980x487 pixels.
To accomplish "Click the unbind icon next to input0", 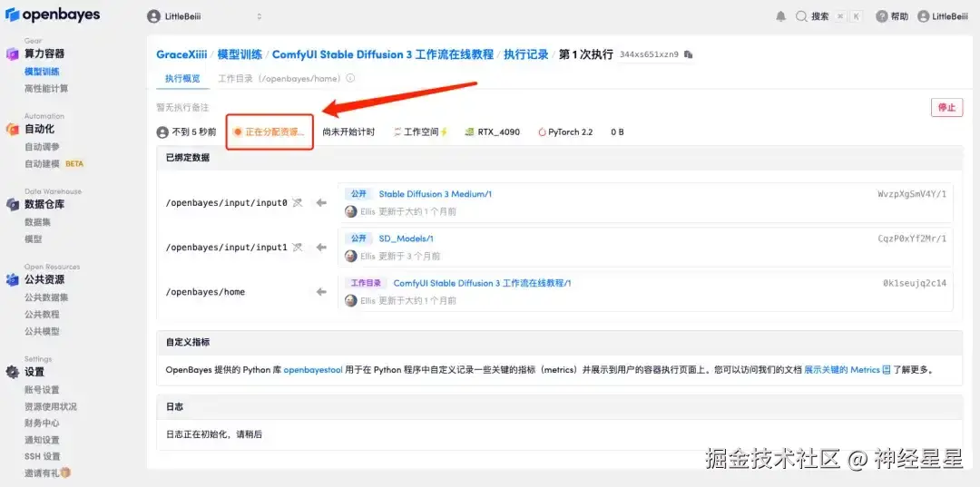I will 298,202.
